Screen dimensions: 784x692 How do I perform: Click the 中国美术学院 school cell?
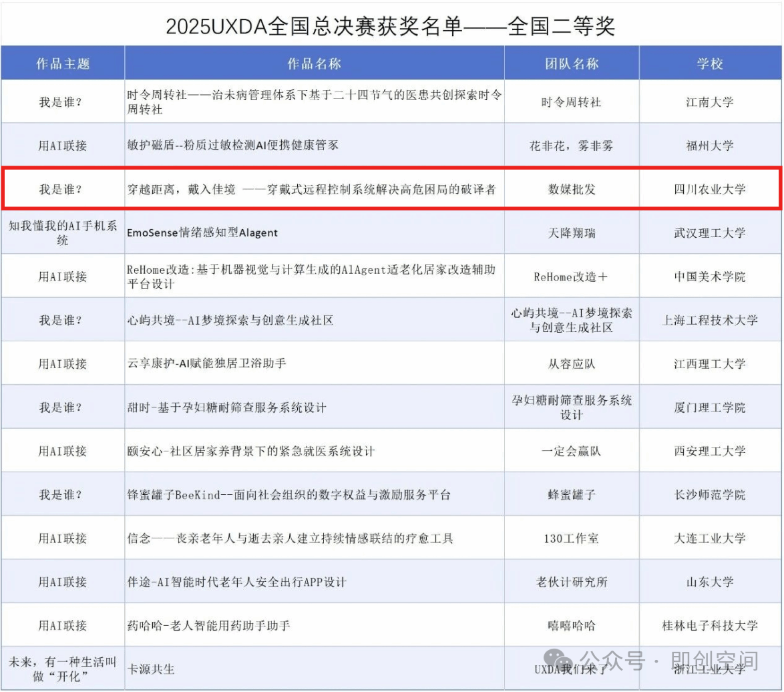[x=710, y=277]
